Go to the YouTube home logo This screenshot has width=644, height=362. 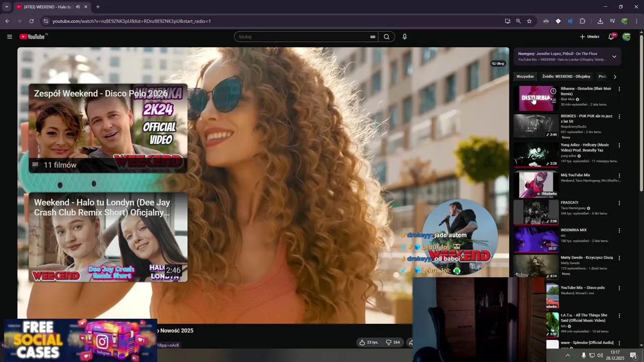point(32,37)
